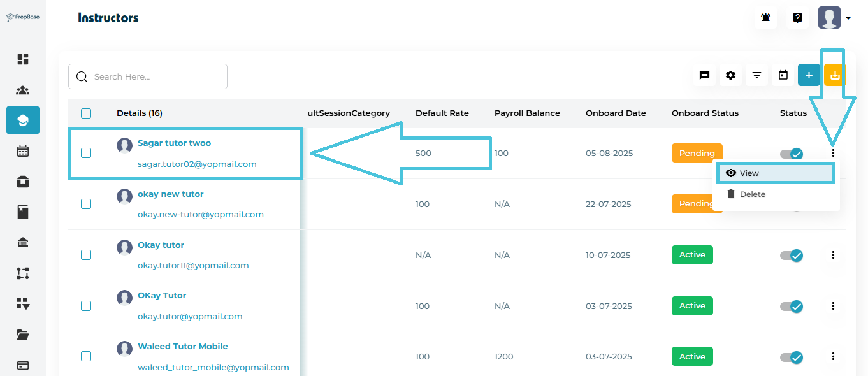Open the calendar date filter icon
This screenshot has height=376, width=868.
(783, 75)
